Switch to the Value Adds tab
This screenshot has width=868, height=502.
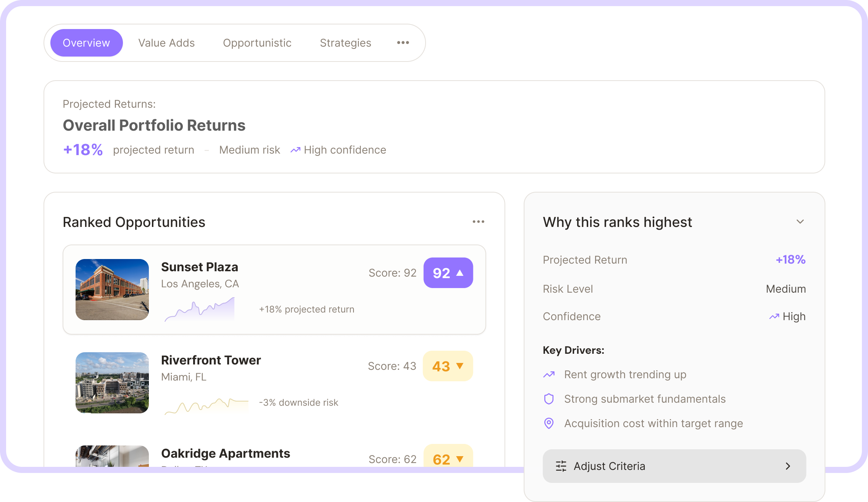166,42
